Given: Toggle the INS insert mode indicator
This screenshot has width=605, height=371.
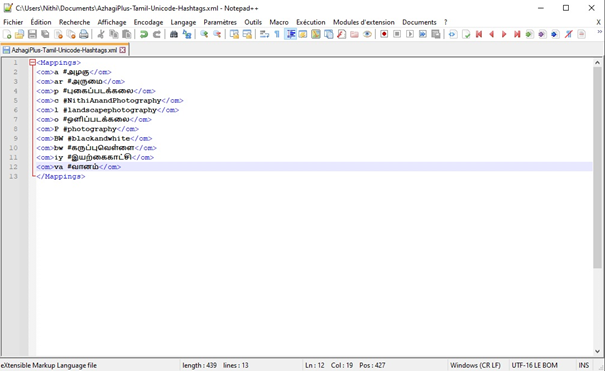Looking at the screenshot, I should coord(584,365).
